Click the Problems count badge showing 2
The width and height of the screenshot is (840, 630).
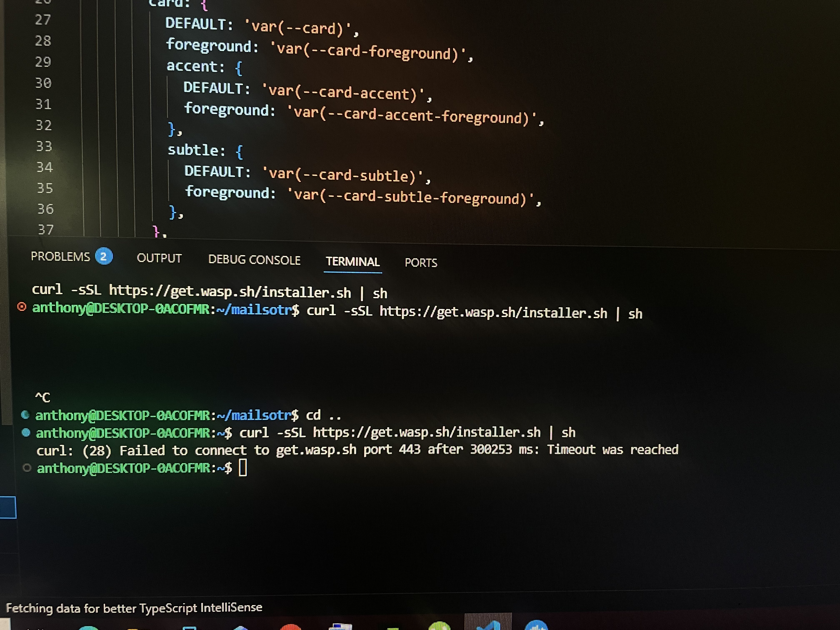pyautogui.click(x=104, y=256)
